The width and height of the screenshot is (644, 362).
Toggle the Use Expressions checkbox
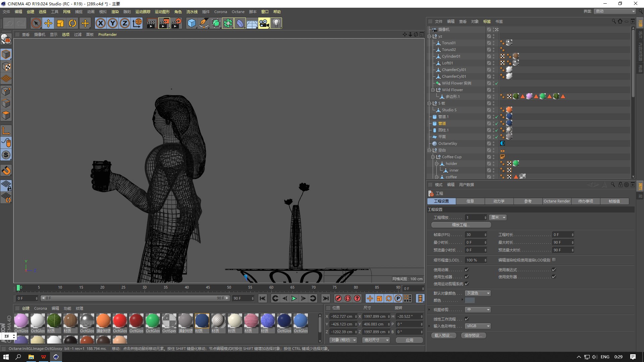(554, 269)
